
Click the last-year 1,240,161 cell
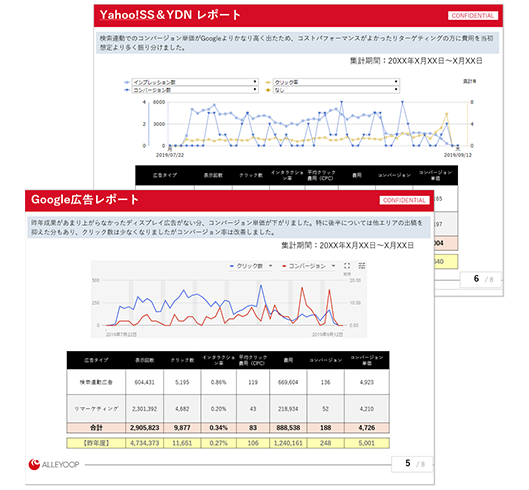click(288, 443)
